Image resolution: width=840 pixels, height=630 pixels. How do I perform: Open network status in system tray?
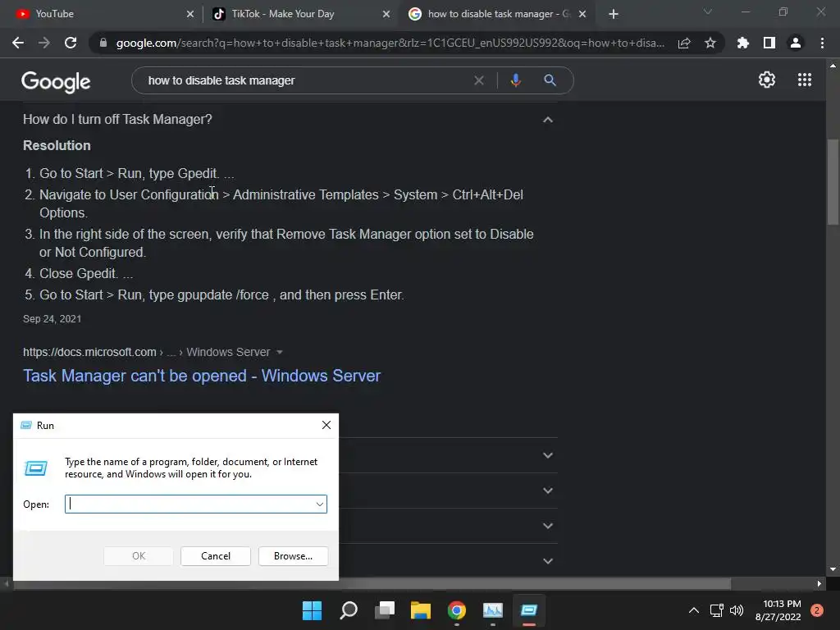click(x=716, y=610)
